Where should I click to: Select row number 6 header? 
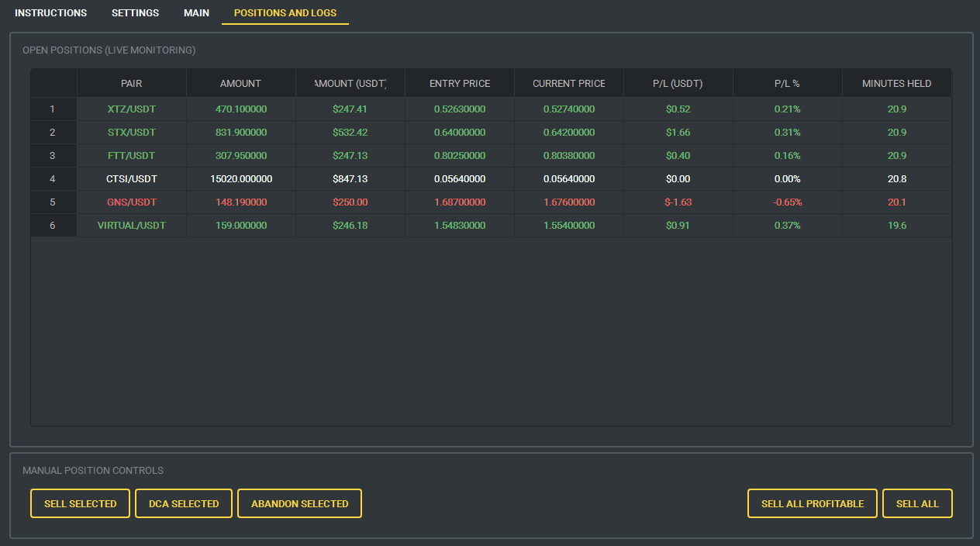coord(53,226)
